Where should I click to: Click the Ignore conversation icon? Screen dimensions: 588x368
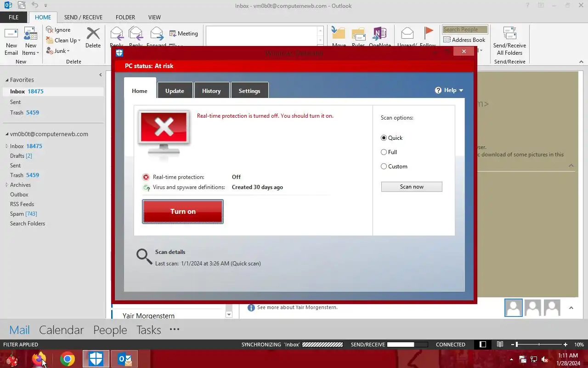click(50, 30)
